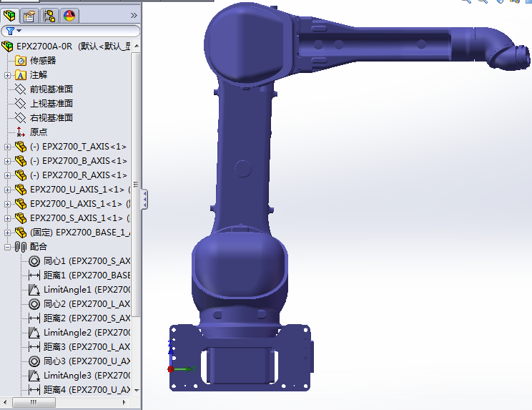Click the 配合 mates paperclip icon
This screenshot has width=532, height=410.
[x=21, y=247]
